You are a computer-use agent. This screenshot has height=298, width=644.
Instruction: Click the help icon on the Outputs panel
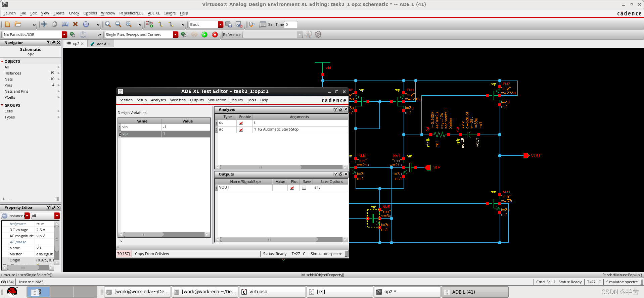click(x=336, y=174)
